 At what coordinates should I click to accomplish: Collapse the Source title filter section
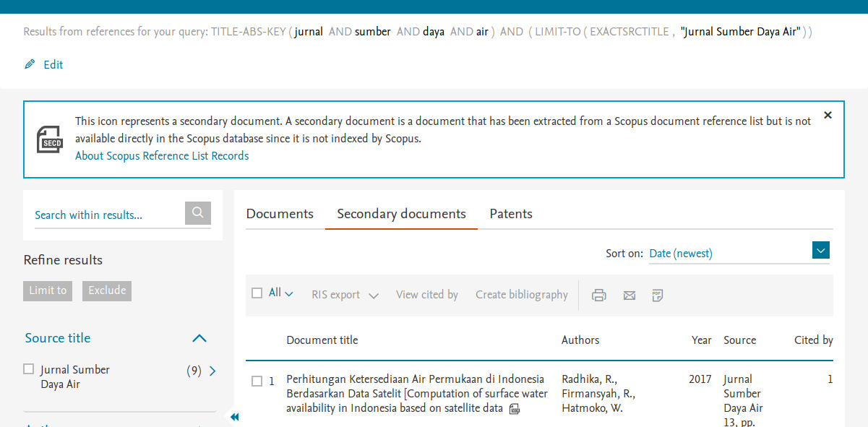[x=199, y=337]
